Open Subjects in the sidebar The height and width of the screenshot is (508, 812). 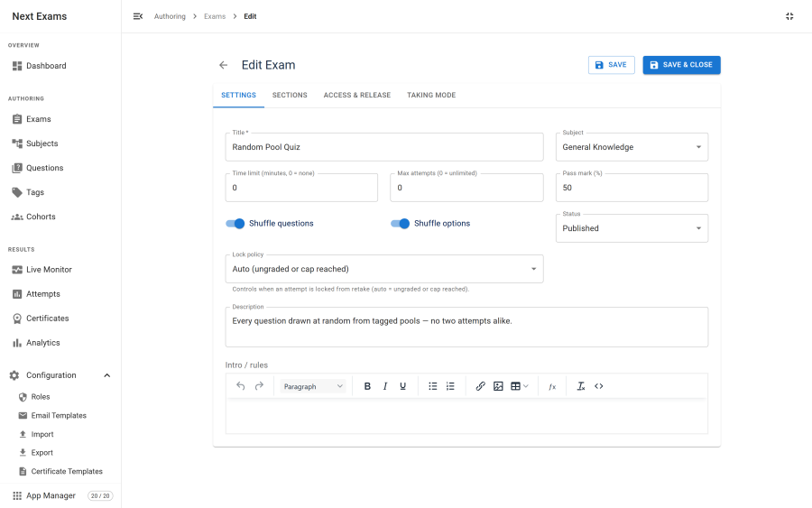[x=60, y=143]
